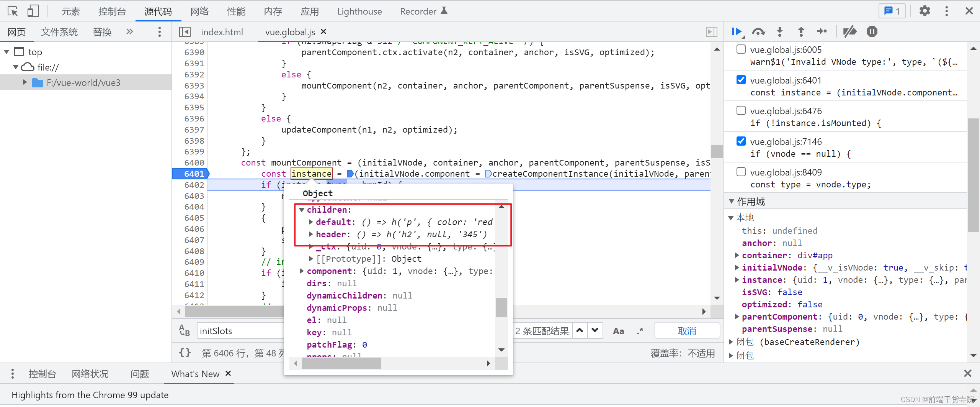
Task: Switch to the 控制台 Console tab
Action: pos(112,11)
